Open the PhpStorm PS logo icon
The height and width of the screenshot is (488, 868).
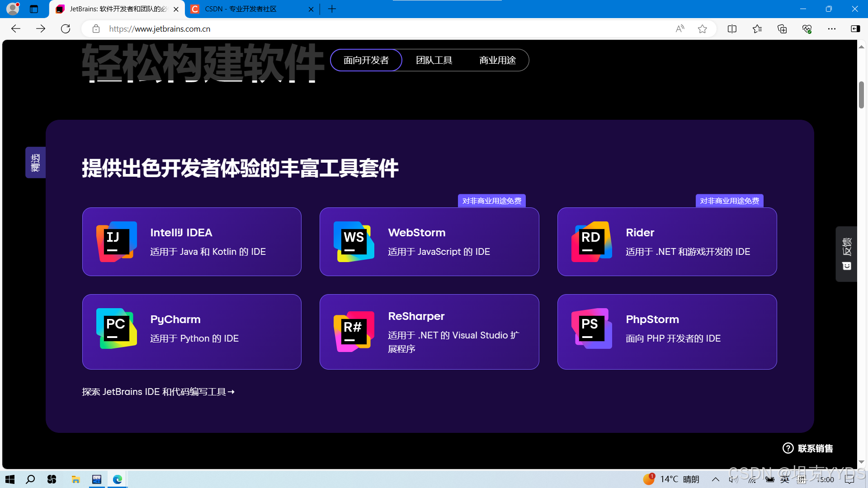pyautogui.click(x=592, y=328)
